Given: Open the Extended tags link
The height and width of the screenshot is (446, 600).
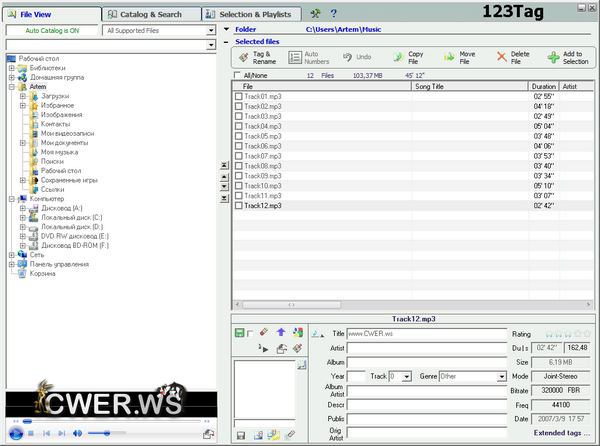Looking at the screenshot, I should 561,433.
